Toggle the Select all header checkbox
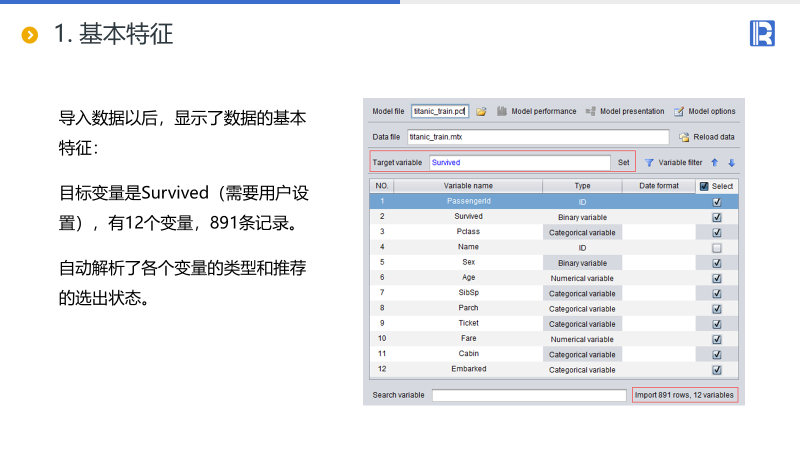 [704, 186]
